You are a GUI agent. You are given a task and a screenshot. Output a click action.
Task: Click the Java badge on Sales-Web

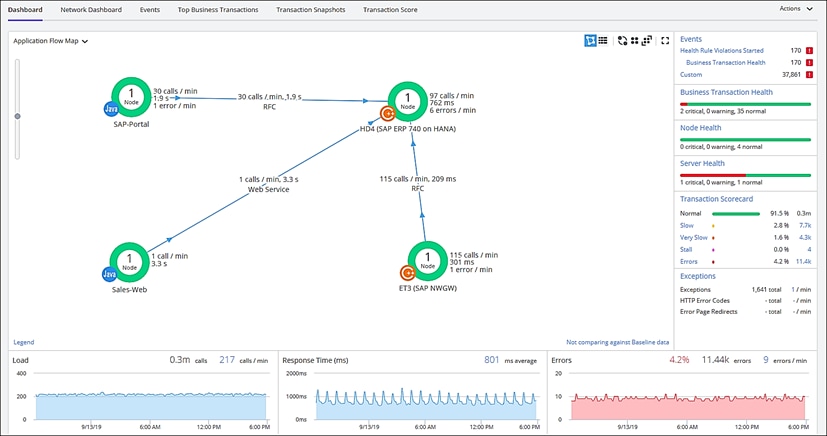[x=110, y=274]
